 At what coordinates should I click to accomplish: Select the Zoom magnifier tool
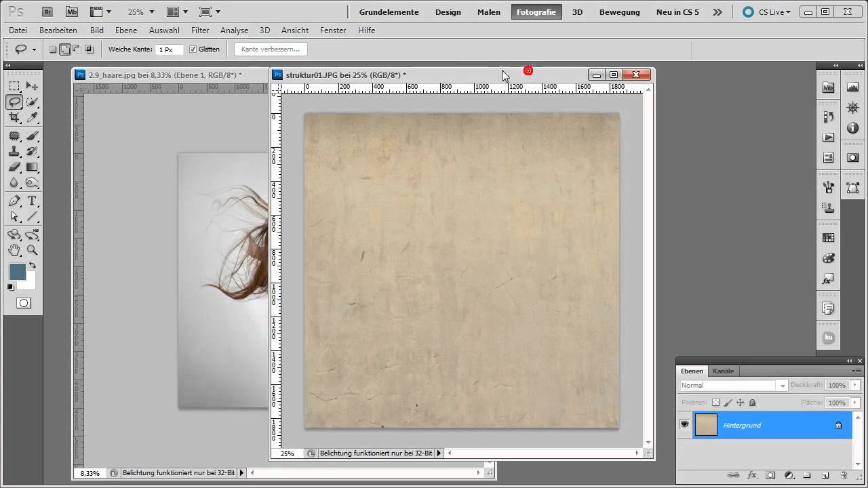pos(32,250)
